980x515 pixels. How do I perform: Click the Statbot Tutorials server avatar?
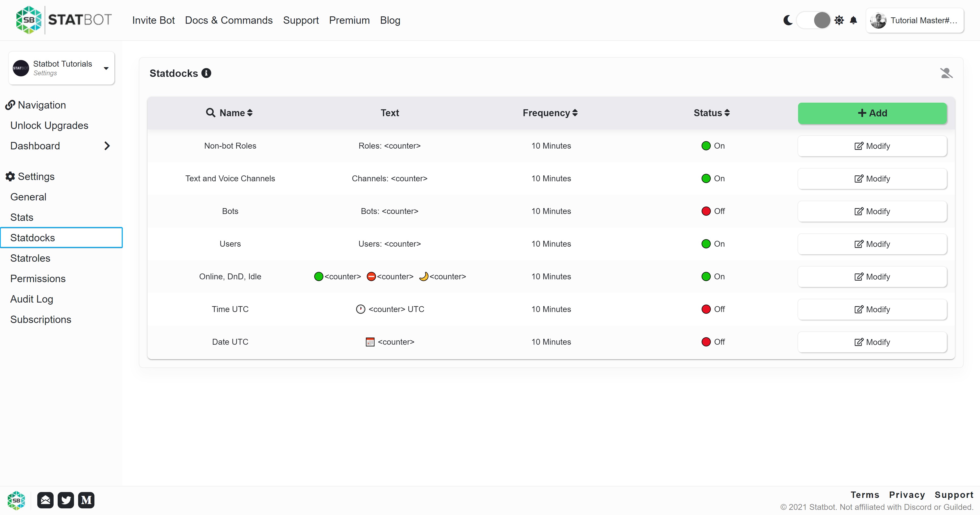tap(21, 68)
